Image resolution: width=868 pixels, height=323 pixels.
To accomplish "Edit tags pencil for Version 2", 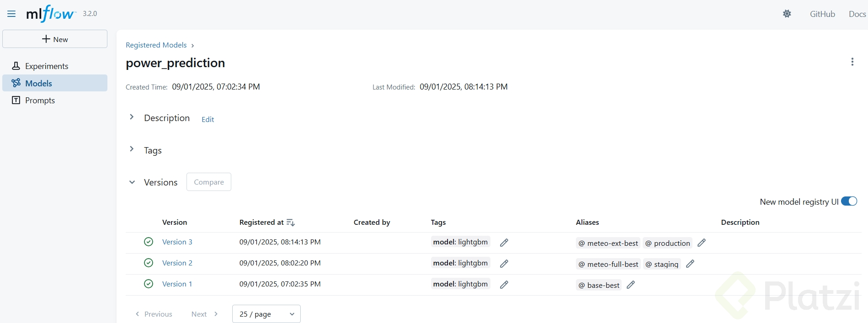I will 504,264.
